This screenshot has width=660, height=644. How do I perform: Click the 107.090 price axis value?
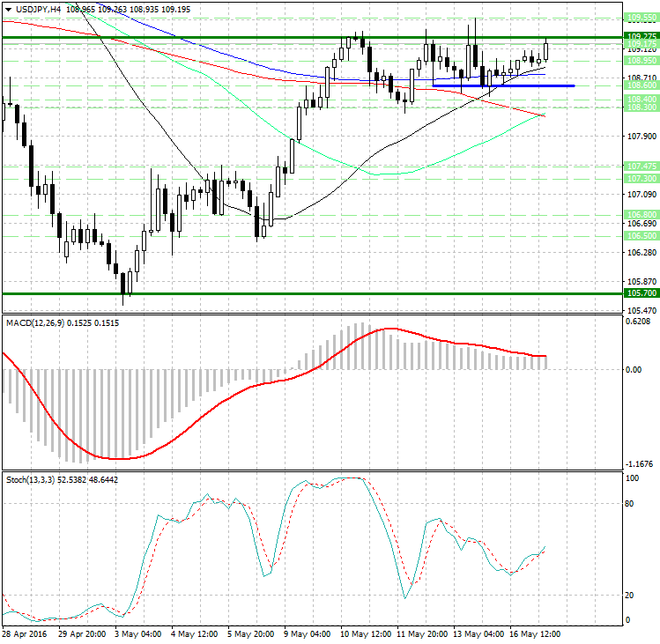point(641,195)
